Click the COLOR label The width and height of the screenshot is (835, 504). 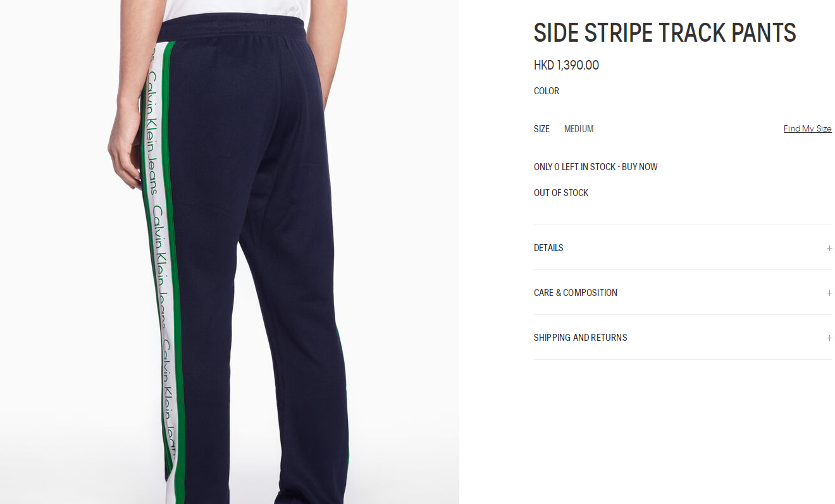point(547,91)
